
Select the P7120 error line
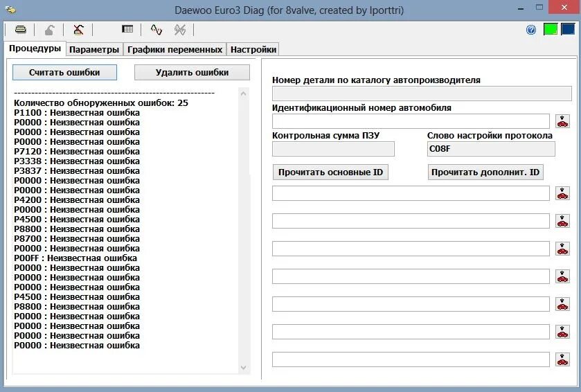(77, 152)
